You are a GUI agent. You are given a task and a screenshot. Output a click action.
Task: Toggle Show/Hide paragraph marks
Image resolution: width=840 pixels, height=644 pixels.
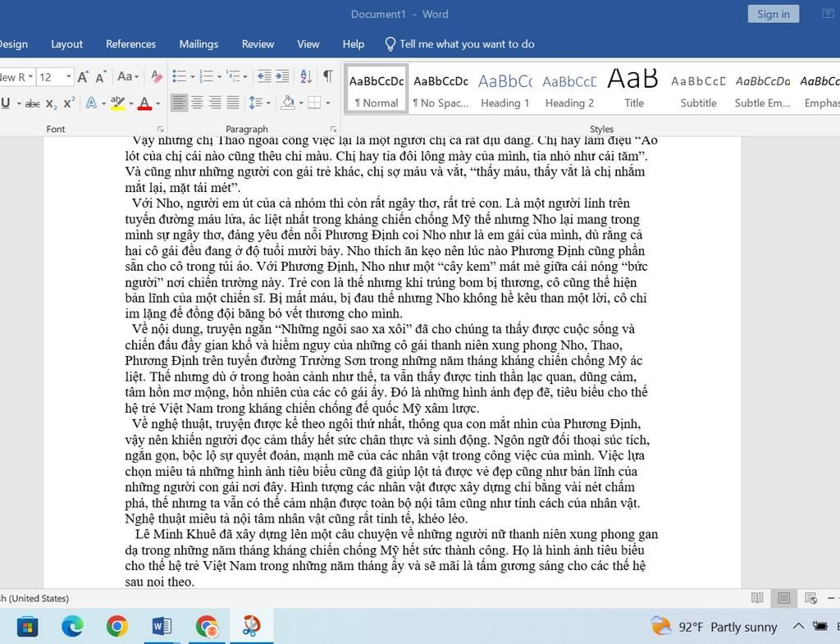coord(328,76)
